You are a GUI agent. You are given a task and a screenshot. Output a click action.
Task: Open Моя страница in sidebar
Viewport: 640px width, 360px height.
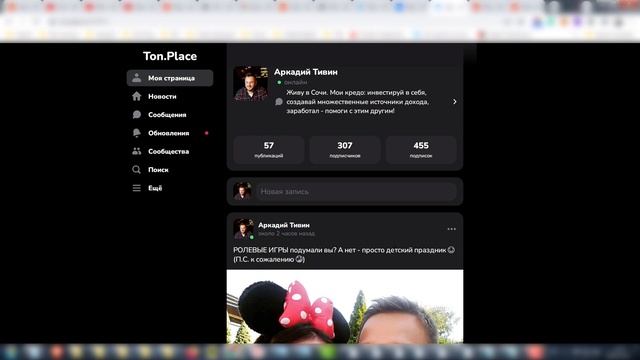tap(170, 78)
